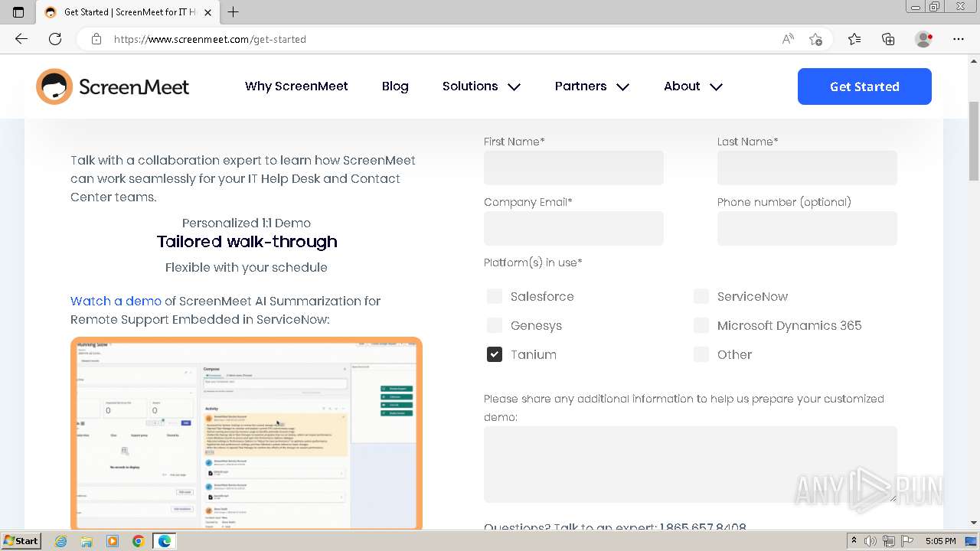Click the browser Back arrow
The image size is (980, 551).
(x=21, y=39)
